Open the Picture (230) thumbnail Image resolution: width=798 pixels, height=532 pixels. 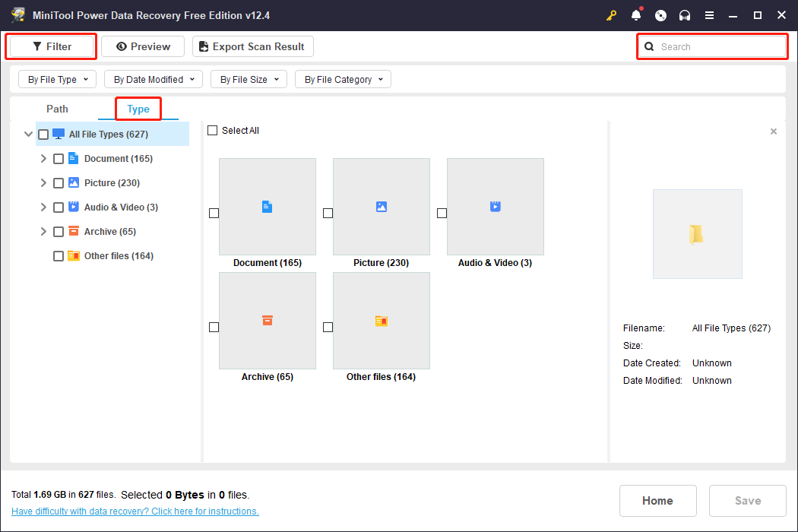(x=382, y=207)
